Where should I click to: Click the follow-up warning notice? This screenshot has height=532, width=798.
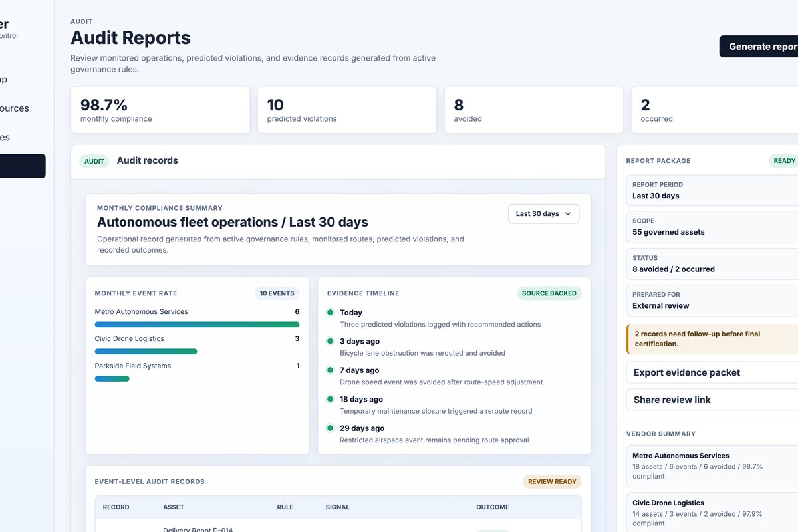tap(712, 339)
